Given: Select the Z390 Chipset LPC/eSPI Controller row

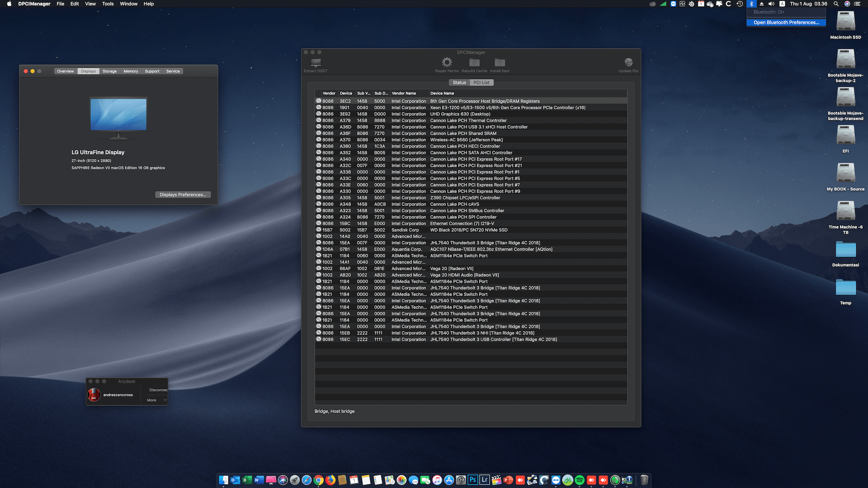Looking at the screenshot, I should point(471,198).
